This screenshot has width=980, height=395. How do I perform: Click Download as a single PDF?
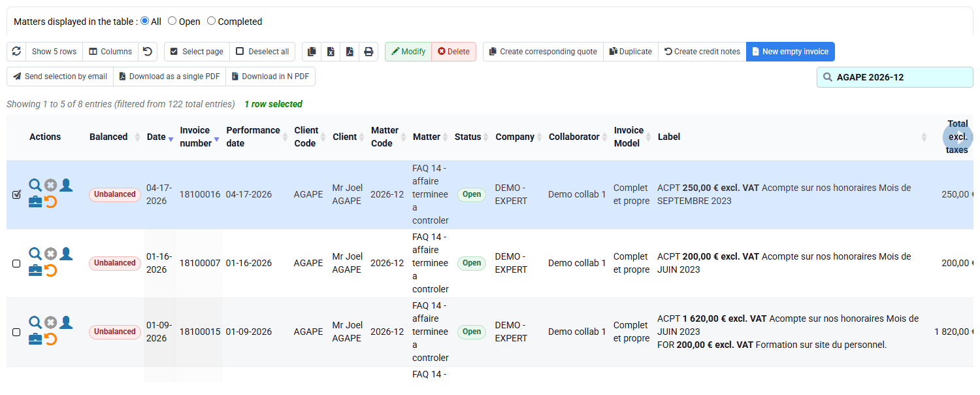pos(169,77)
